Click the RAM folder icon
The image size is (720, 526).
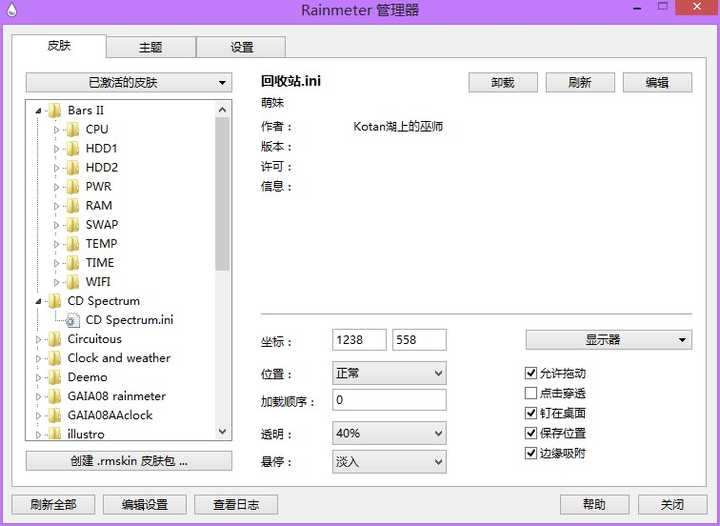[73, 206]
